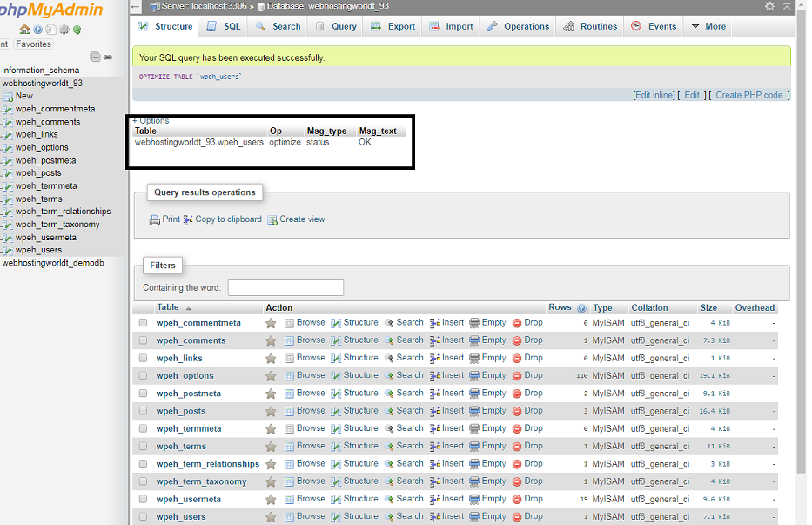
Task: Open the Operations tab
Action: point(519,26)
